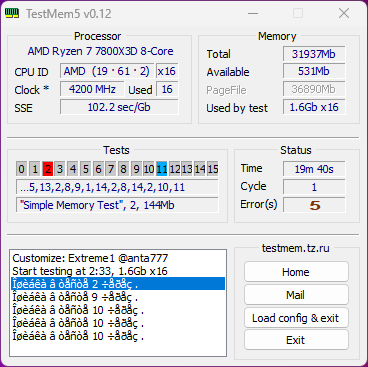
Task: Click the Error(s) count 5
Action: [x=314, y=205]
